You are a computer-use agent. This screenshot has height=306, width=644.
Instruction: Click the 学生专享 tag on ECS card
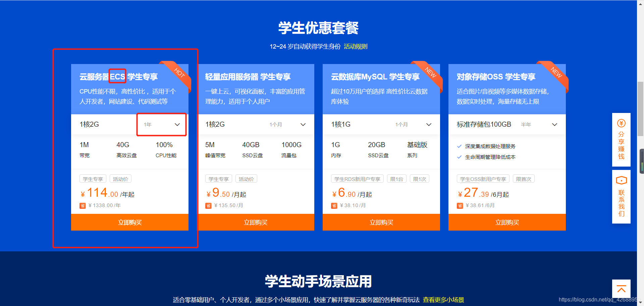click(93, 178)
